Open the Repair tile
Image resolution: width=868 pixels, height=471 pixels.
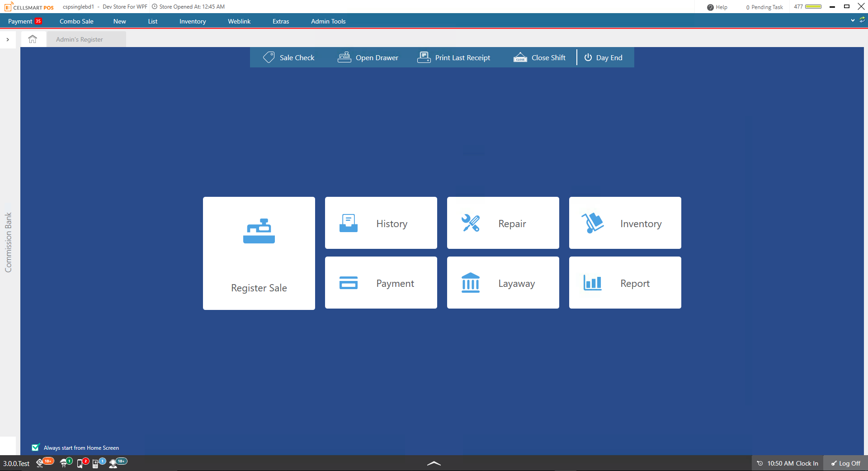tap(503, 223)
